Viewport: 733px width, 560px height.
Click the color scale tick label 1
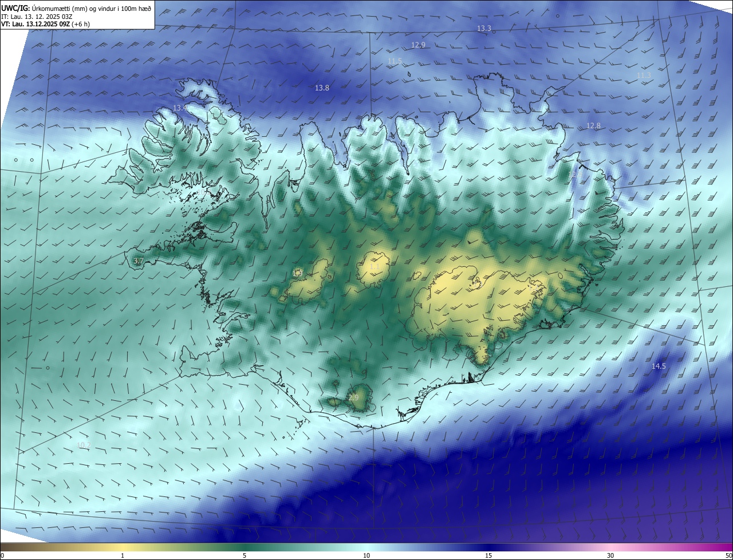(123, 556)
